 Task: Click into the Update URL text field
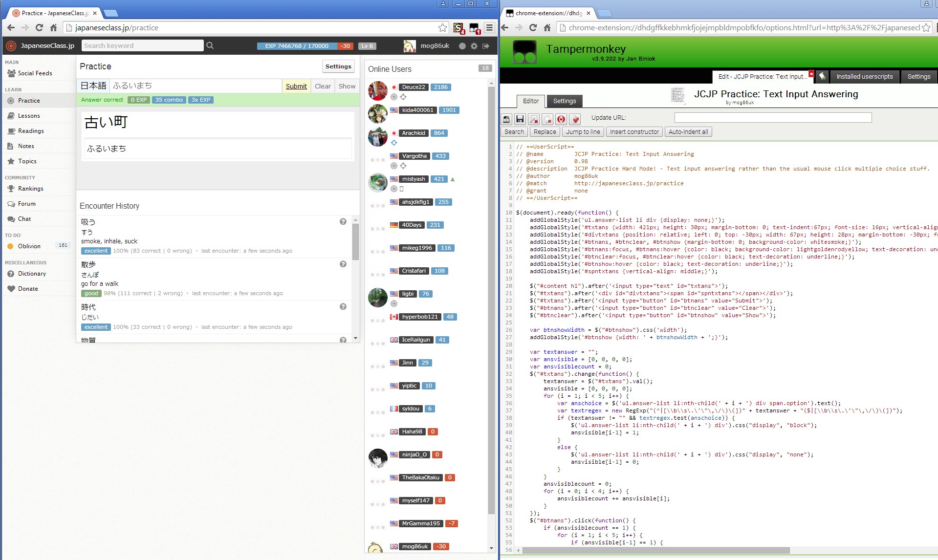(772, 118)
